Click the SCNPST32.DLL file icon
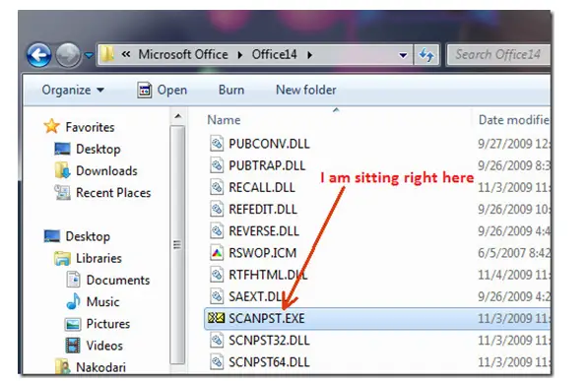The image size is (588, 381). [x=217, y=340]
